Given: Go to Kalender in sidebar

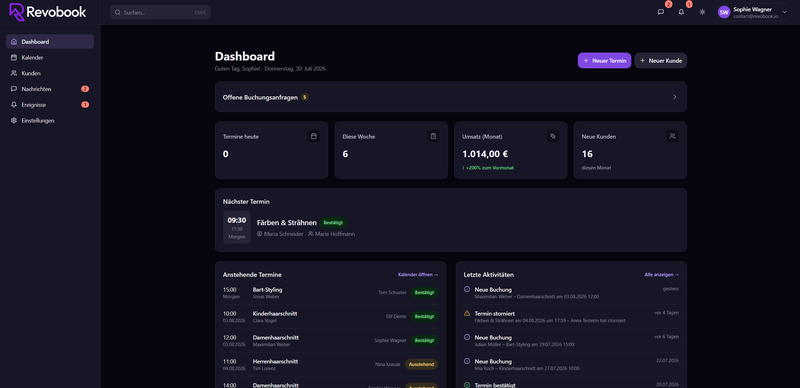Looking at the screenshot, I should click(x=50, y=58).
